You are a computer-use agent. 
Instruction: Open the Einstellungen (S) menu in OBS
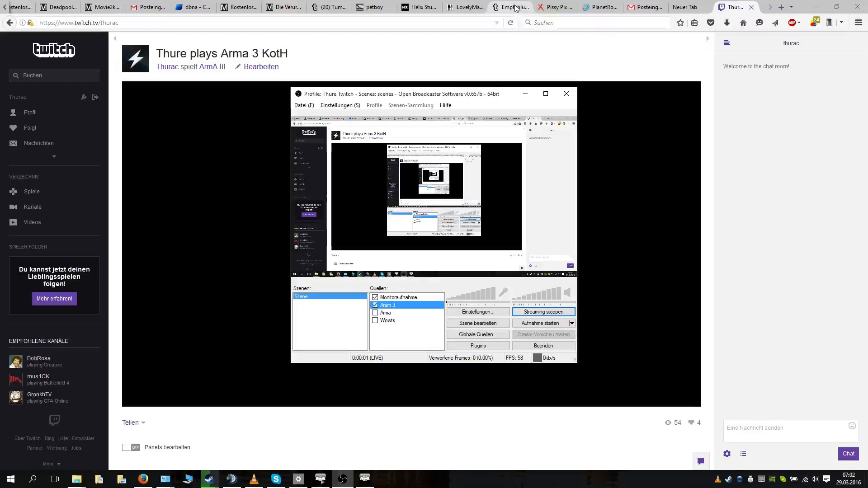(x=340, y=105)
